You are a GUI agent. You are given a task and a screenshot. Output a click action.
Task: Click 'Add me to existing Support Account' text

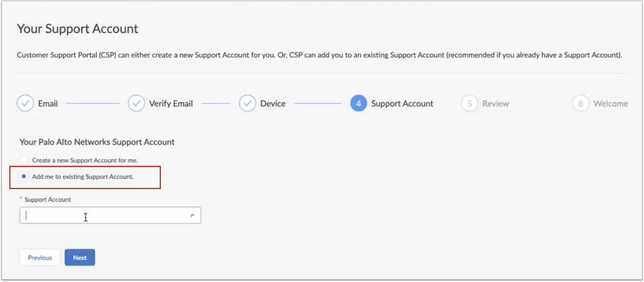(83, 177)
